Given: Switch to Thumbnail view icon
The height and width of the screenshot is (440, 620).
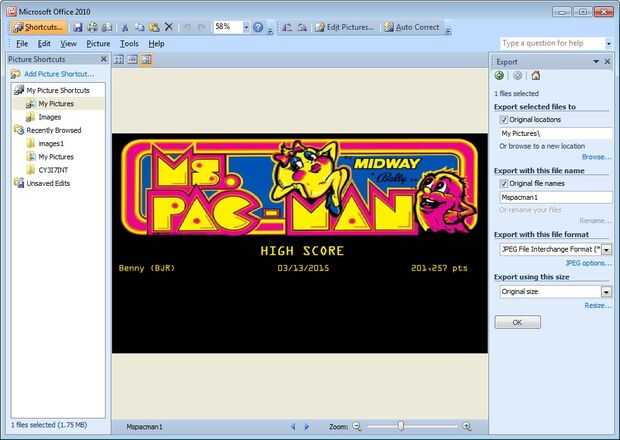Looking at the screenshot, I should [x=119, y=60].
